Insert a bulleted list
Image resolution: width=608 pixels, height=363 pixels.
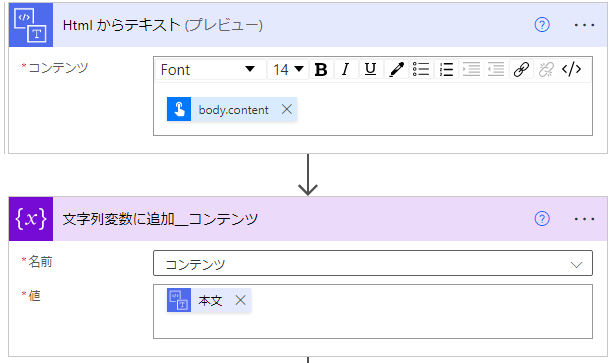421,70
